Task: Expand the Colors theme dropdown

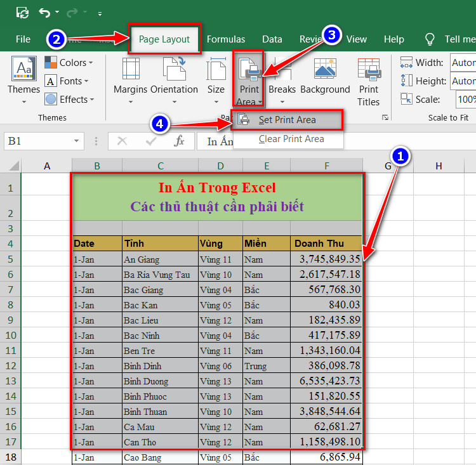Action: (x=69, y=63)
